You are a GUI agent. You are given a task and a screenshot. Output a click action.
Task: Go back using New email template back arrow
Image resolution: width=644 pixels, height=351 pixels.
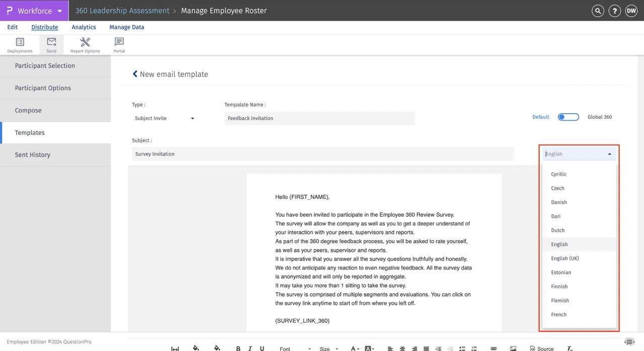pos(135,73)
